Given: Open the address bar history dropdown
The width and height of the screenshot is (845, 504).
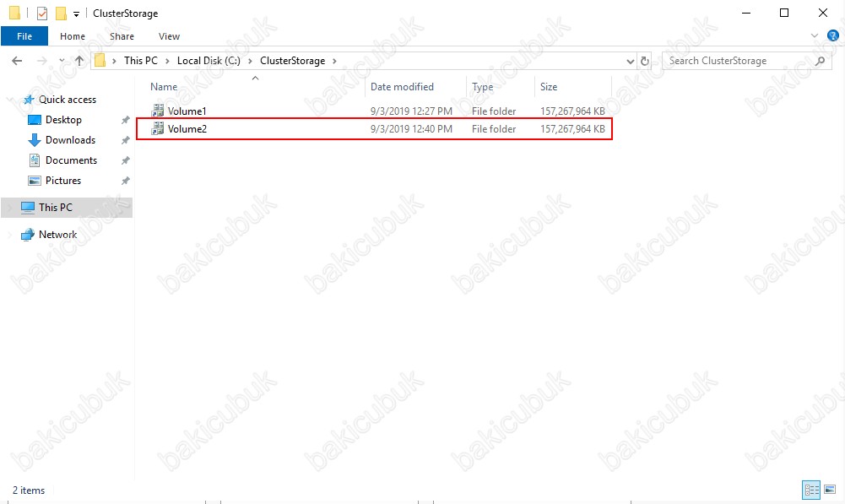Looking at the screenshot, I should coord(630,61).
